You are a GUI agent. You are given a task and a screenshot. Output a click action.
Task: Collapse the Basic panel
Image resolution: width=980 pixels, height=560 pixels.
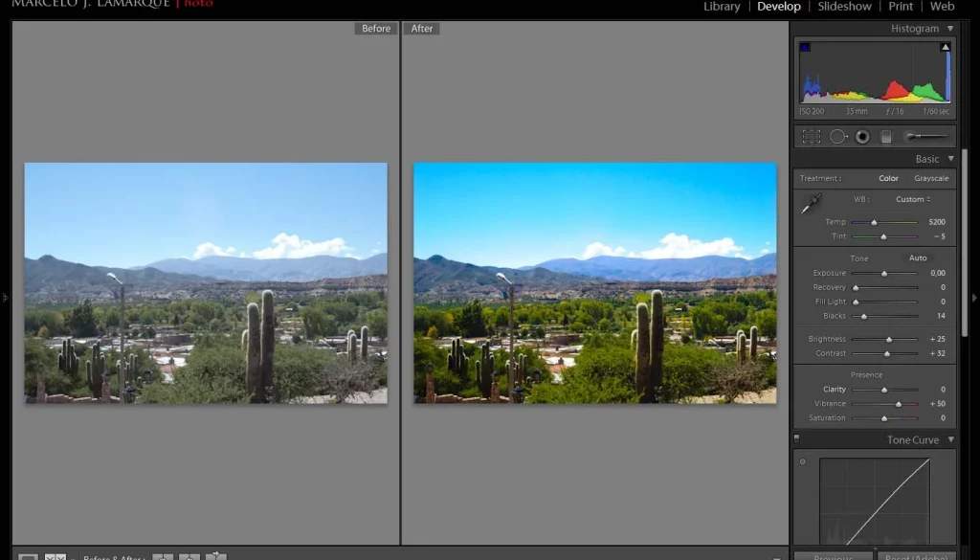(x=950, y=159)
